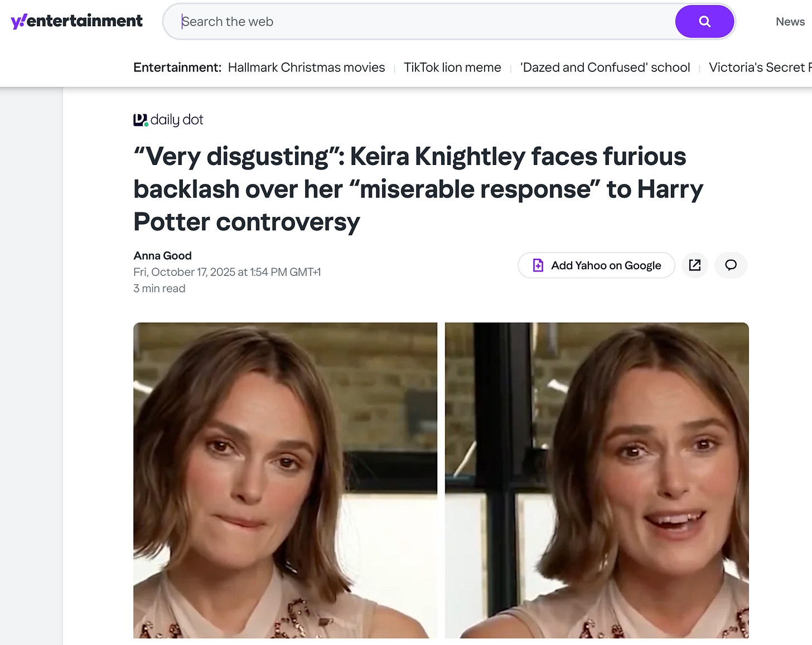Focus the Search the web field
Viewport: 812px width, 645px height.
click(x=418, y=22)
